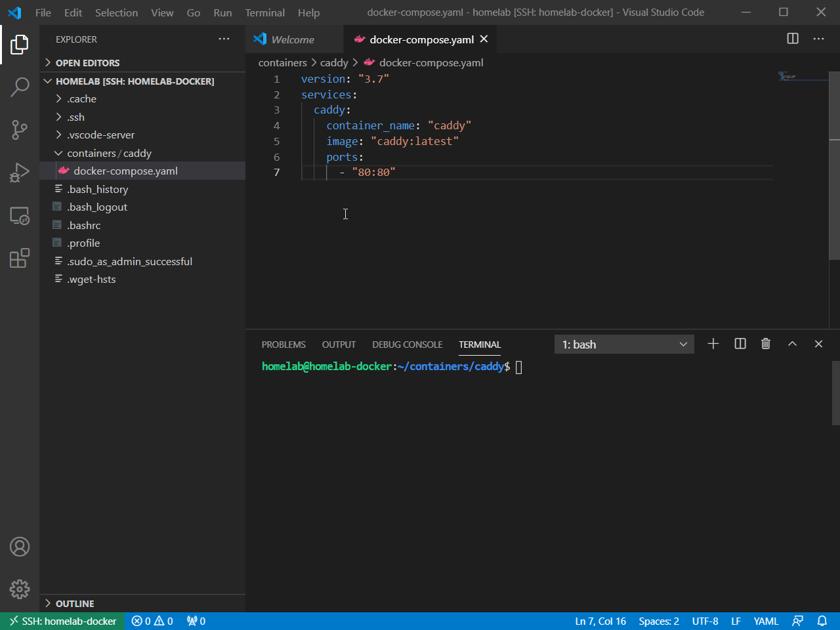Open the Extensions view
This screenshot has height=630, width=840.
click(x=19, y=259)
